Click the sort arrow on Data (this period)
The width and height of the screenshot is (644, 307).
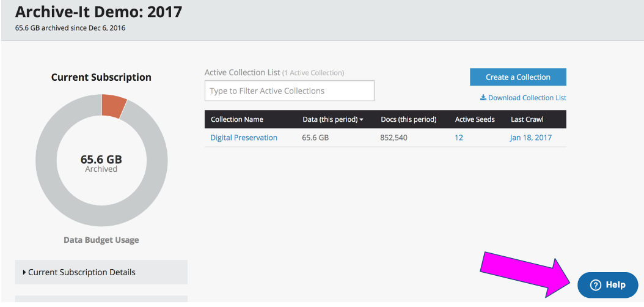pos(361,120)
